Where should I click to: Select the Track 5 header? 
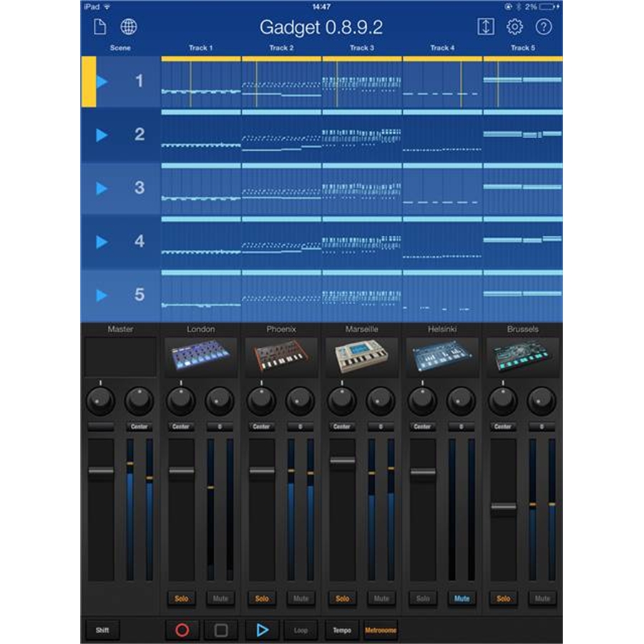[523, 48]
